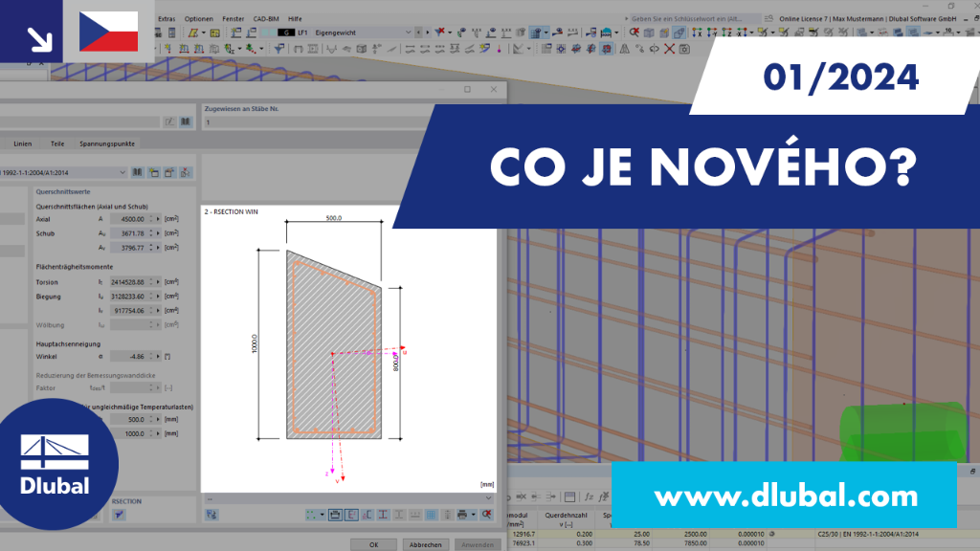The width and height of the screenshot is (980, 551).
Task: Click the delete material icon
Action: pyautogui.click(x=186, y=172)
